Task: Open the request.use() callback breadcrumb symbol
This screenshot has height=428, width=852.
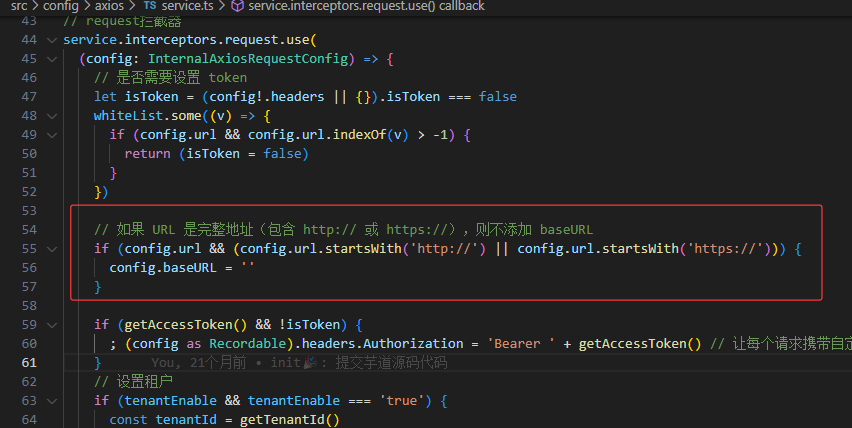Action: pos(365,6)
